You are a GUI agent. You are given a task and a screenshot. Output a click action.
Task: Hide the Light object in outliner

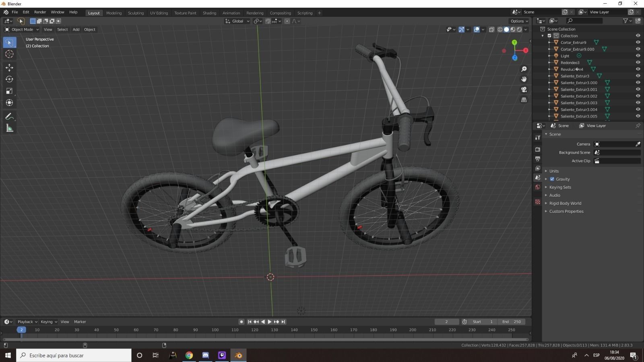tap(638, 56)
